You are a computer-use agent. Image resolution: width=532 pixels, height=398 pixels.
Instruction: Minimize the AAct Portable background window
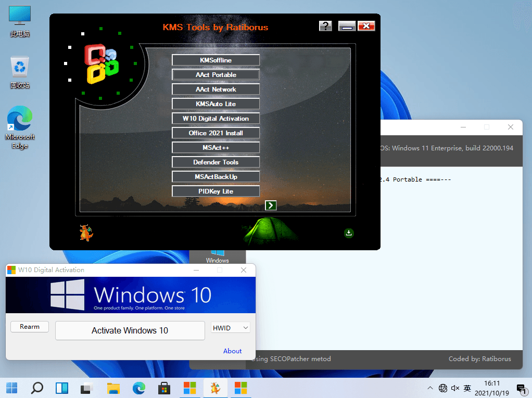463,127
